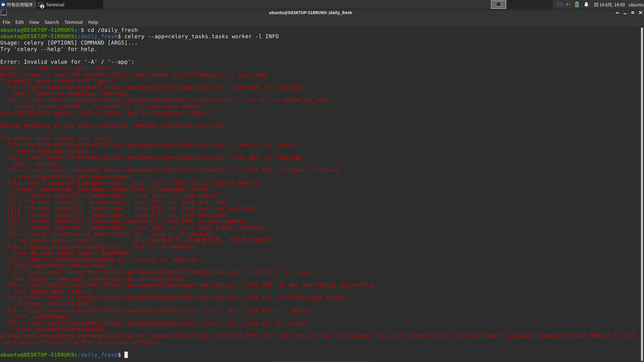Toggle the muted volume speaker icon

pos(568,5)
